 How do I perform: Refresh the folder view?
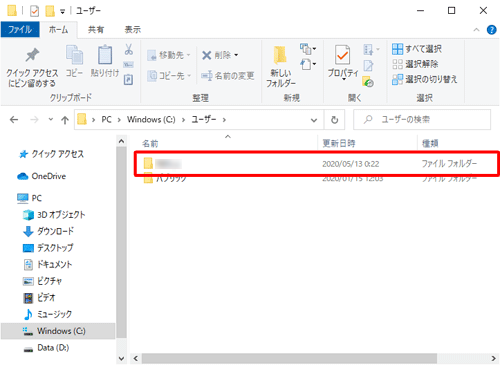tap(334, 120)
